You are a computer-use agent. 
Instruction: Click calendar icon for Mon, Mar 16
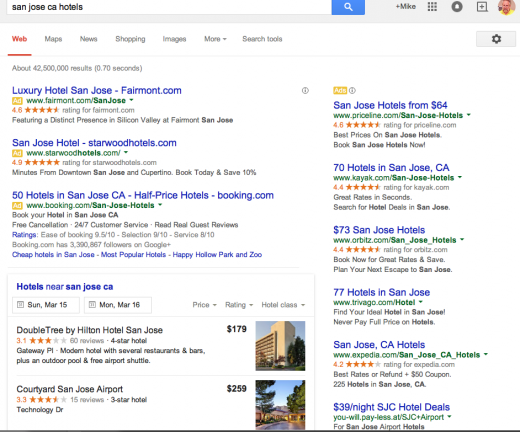[x=92, y=305]
